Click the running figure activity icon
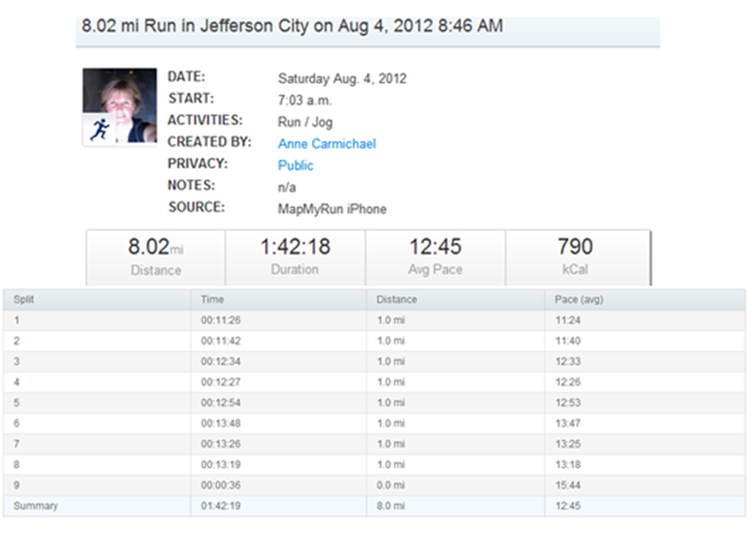Screen dimensions: 756x545 click(x=99, y=130)
